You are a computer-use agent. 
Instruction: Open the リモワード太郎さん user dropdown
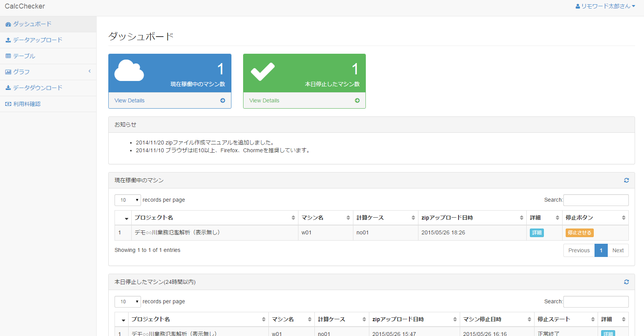tap(605, 6)
